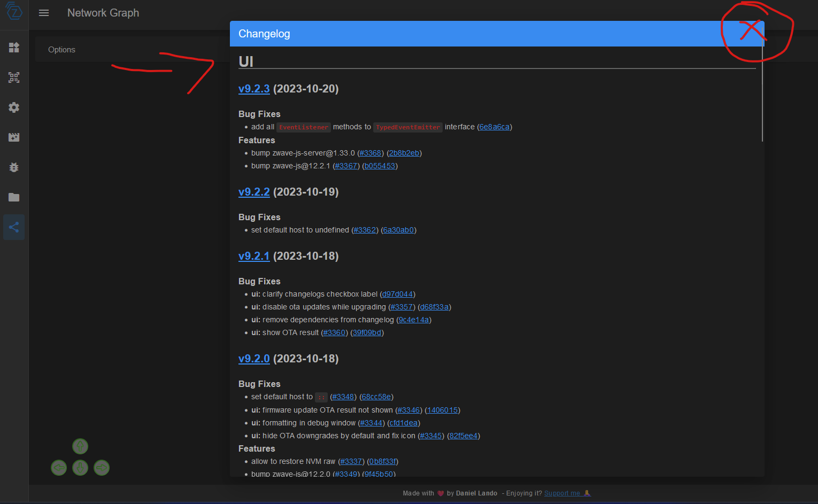Image resolution: width=818 pixels, height=504 pixels.
Task: Open the Smart Start QR code page
Action: coord(13,77)
